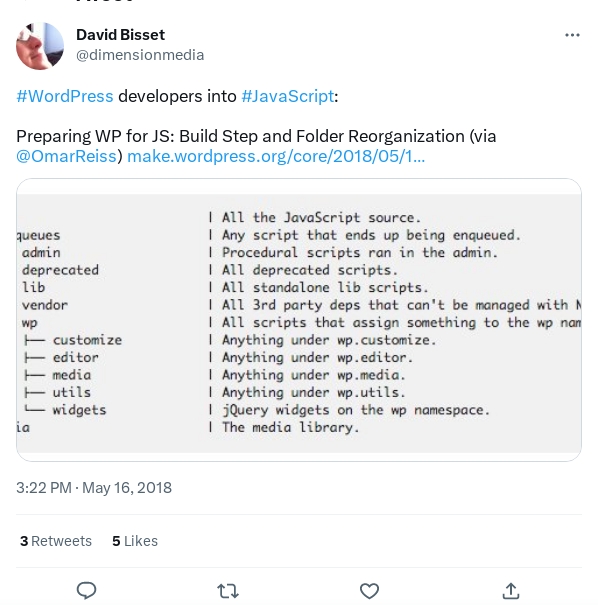Open David Bisset display name link

120,35
